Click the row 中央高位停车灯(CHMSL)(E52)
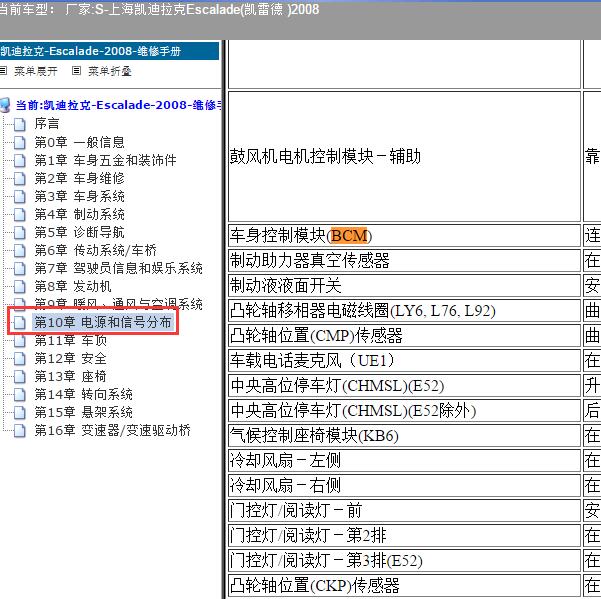The width and height of the screenshot is (601, 599). point(404,386)
